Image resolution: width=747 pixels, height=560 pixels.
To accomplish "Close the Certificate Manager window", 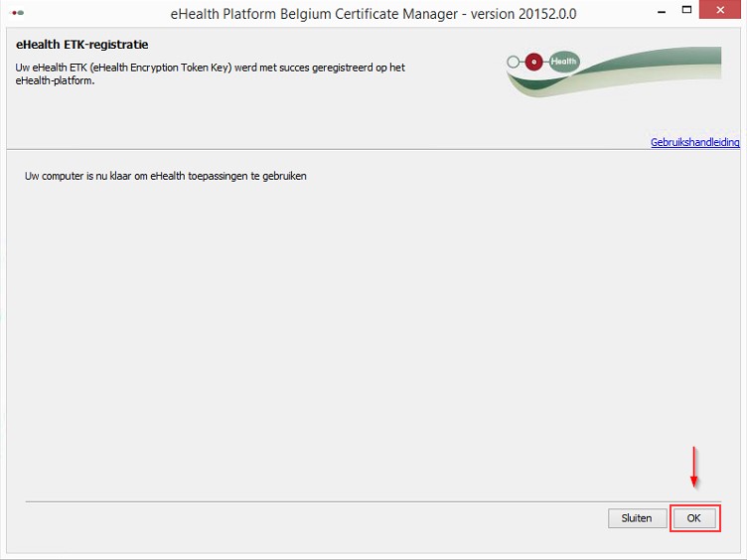I will (720, 10).
